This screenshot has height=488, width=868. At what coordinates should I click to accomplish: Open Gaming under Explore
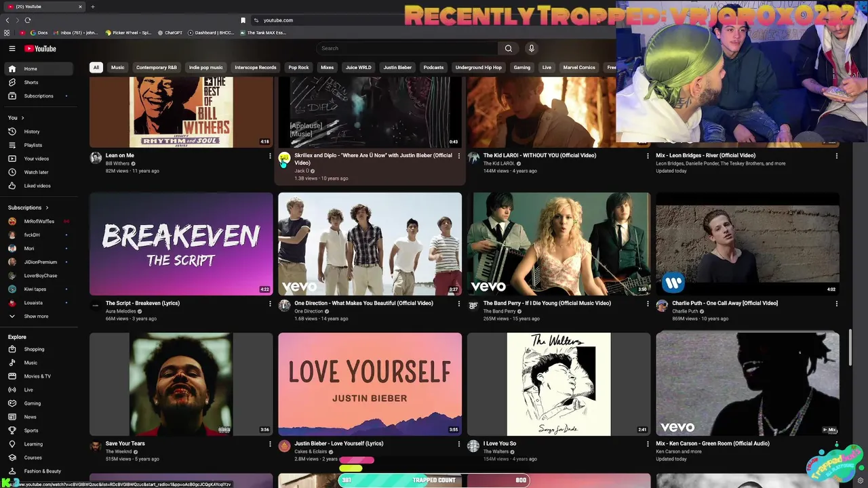pyautogui.click(x=38, y=403)
